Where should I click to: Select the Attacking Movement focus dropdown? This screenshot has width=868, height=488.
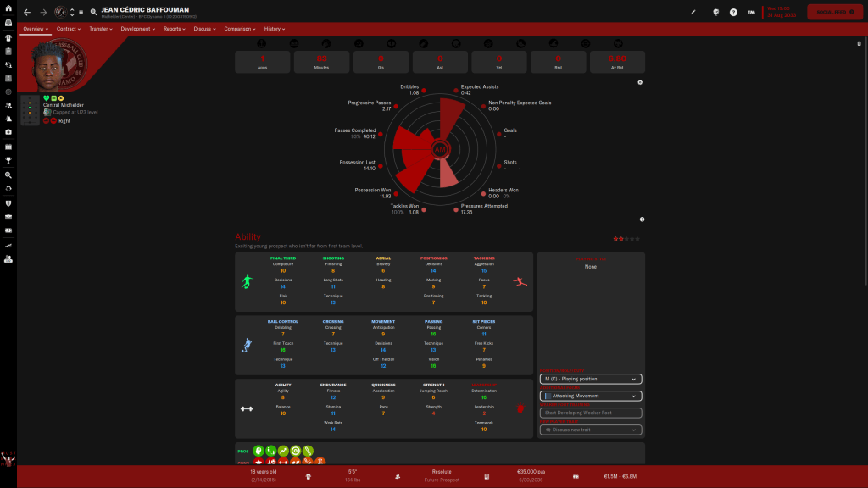590,396
